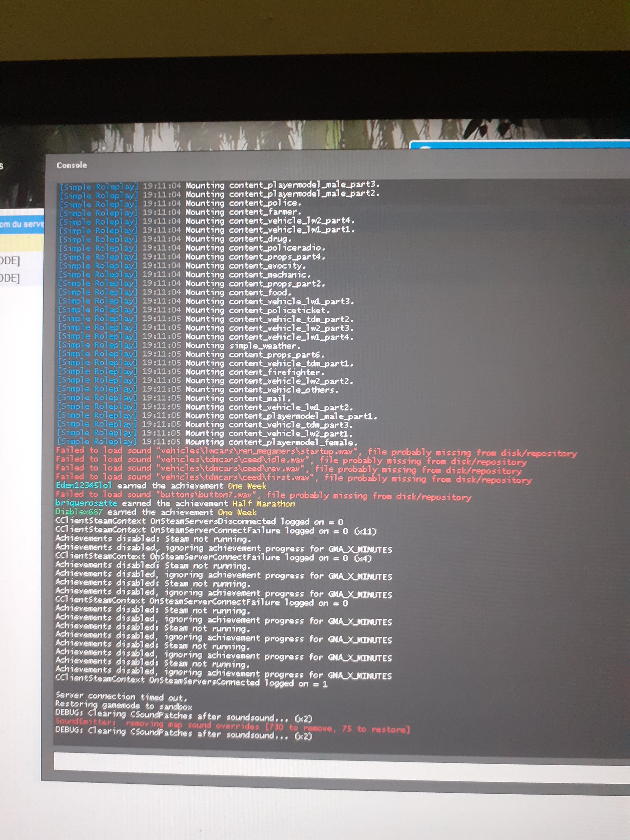Select the line Mounting content_playermodel_male_part2.
The width and height of the screenshot is (630, 840).
[220, 195]
